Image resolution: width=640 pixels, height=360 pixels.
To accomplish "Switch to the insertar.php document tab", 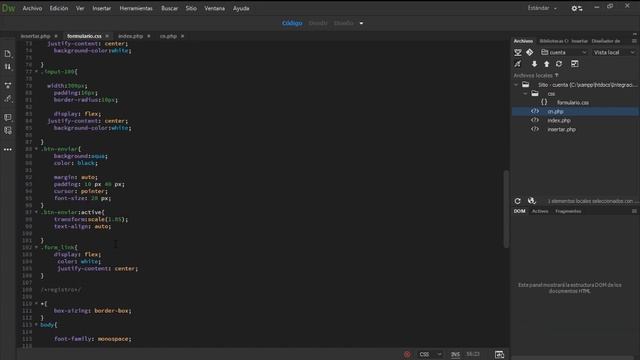I will pyautogui.click(x=35, y=36).
